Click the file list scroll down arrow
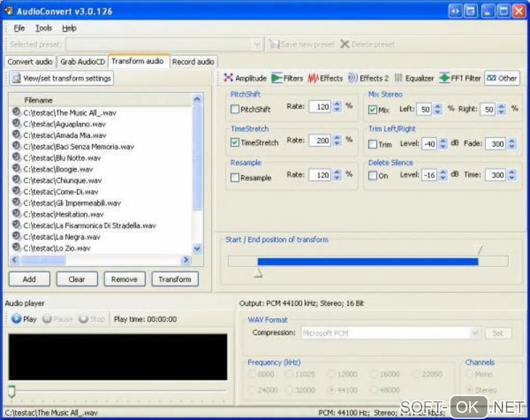 point(197,248)
